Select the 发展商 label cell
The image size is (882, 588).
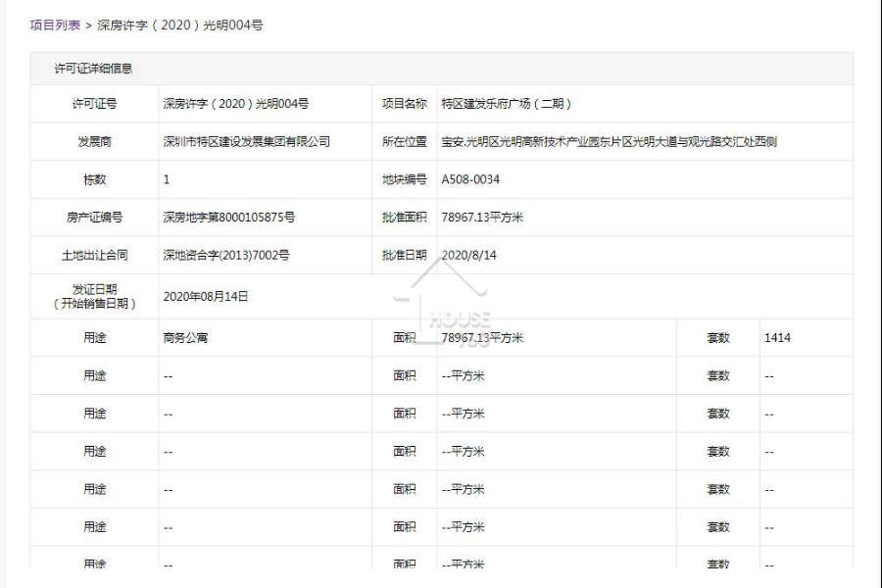(94, 142)
